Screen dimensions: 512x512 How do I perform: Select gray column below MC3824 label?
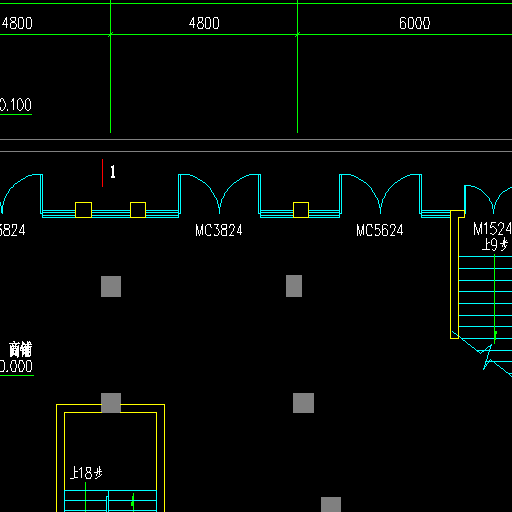[294, 286]
